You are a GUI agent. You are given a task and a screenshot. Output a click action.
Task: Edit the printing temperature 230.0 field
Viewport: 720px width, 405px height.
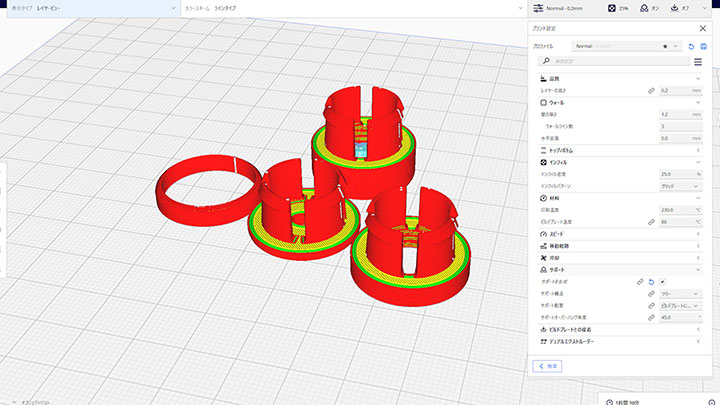click(681, 210)
